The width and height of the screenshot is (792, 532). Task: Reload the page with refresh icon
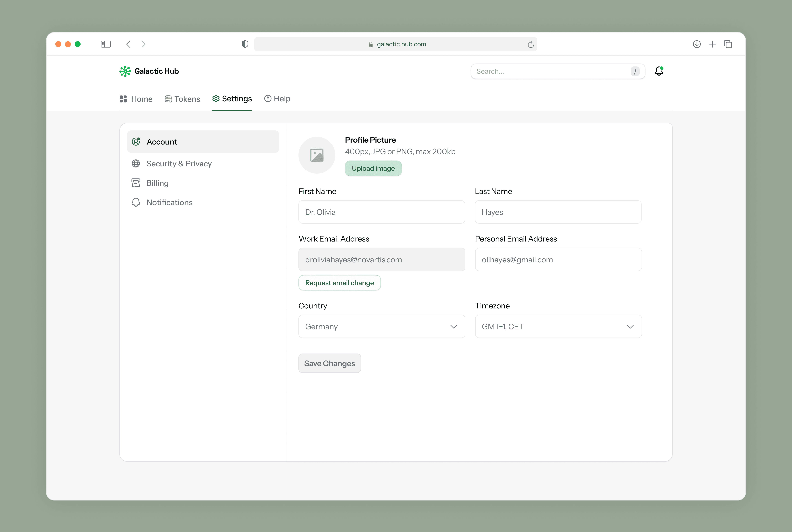(531, 44)
